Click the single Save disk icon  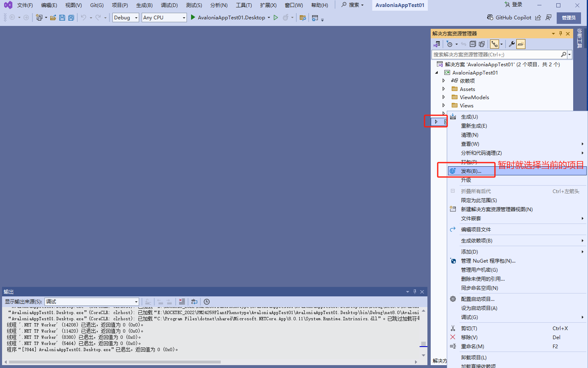click(x=62, y=18)
